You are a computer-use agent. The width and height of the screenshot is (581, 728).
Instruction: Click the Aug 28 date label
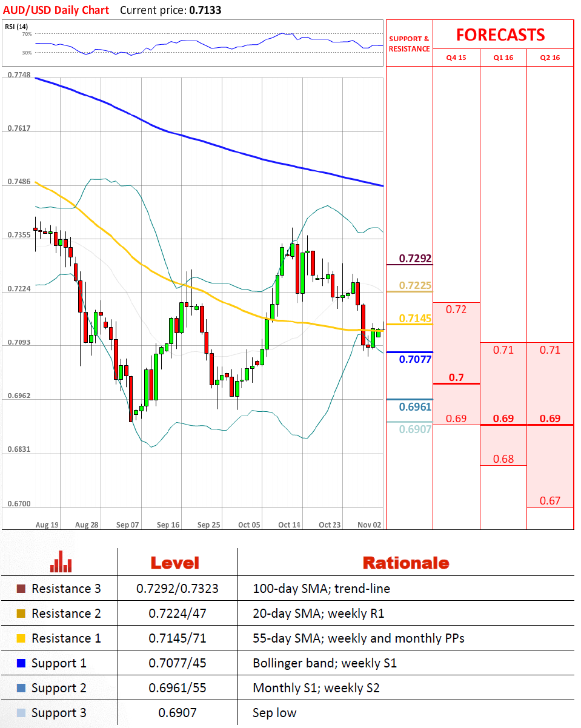(87, 524)
